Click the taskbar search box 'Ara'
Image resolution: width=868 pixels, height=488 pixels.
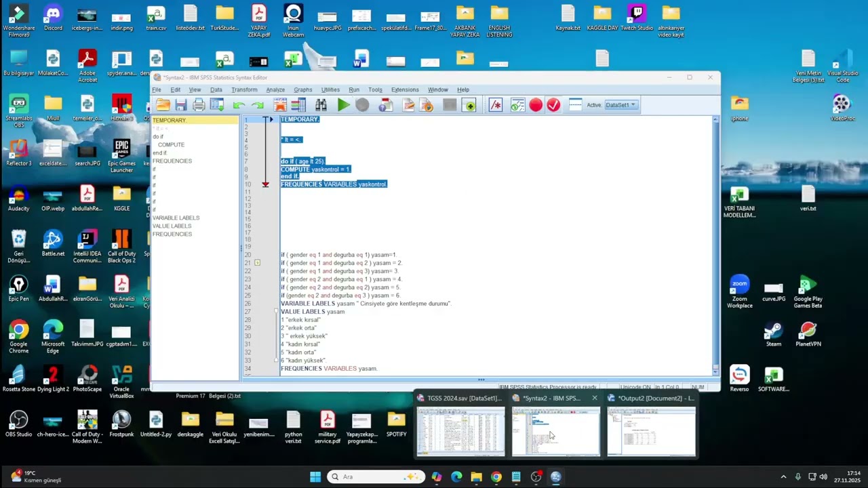[375, 476]
